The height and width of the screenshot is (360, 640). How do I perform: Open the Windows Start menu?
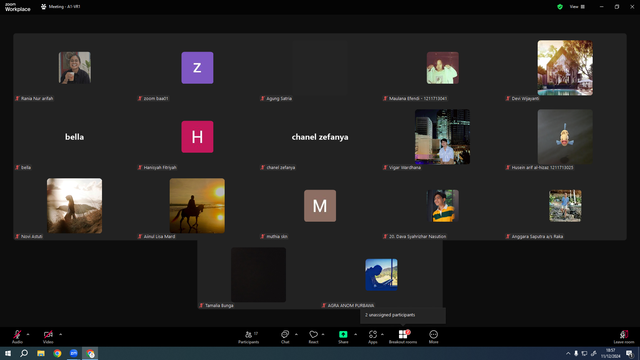point(8,353)
